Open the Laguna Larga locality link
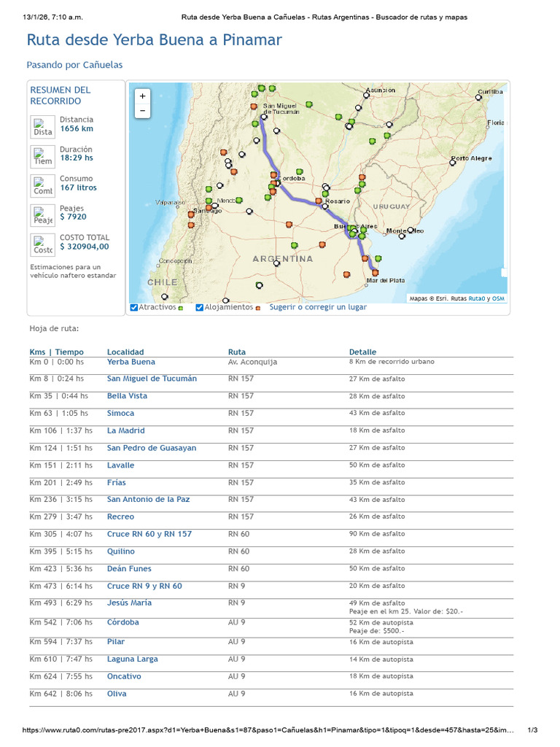This screenshot has height=747, width=560. pyautogui.click(x=133, y=659)
